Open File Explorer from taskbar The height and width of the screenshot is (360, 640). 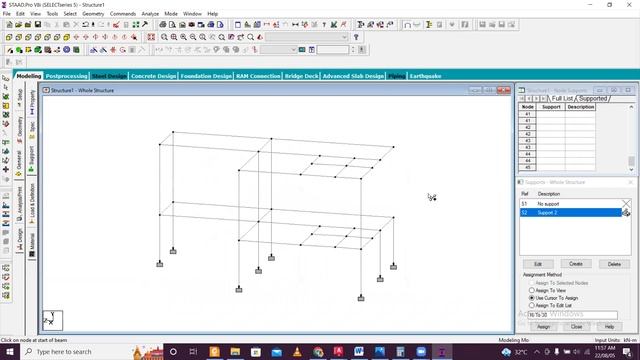(235, 351)
